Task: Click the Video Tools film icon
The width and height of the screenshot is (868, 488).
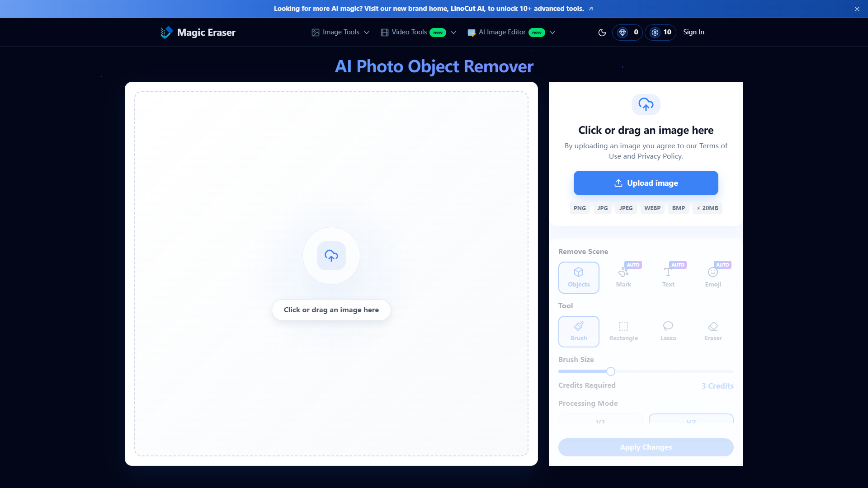Action: coord(385,33)
